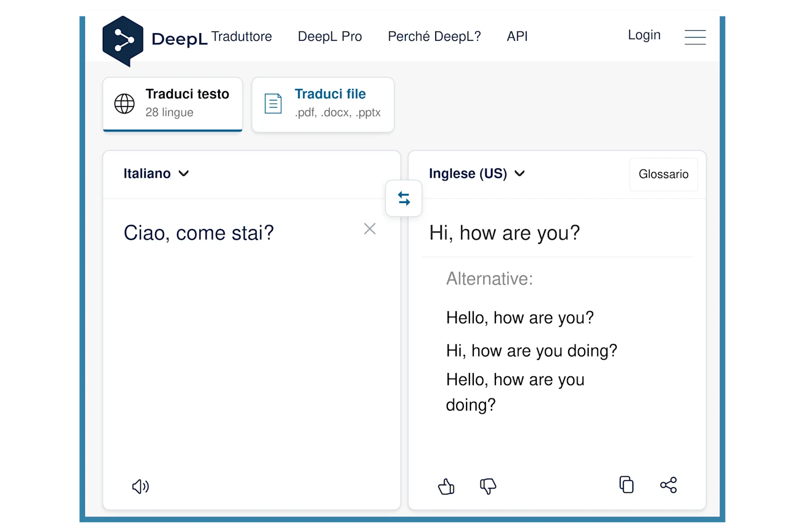Select alternative 'Hello, how are you?'
Image resolution: width=804 pixels, height=532 pixels.
520,318
